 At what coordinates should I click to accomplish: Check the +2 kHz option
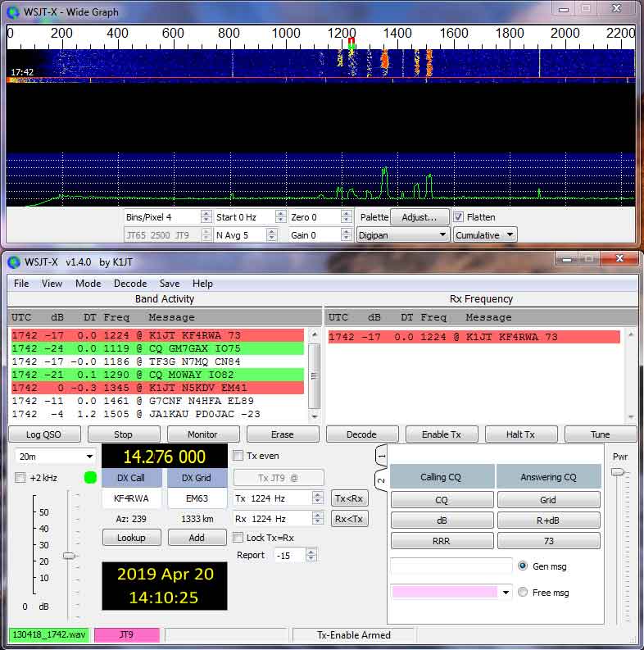[20, 478]
